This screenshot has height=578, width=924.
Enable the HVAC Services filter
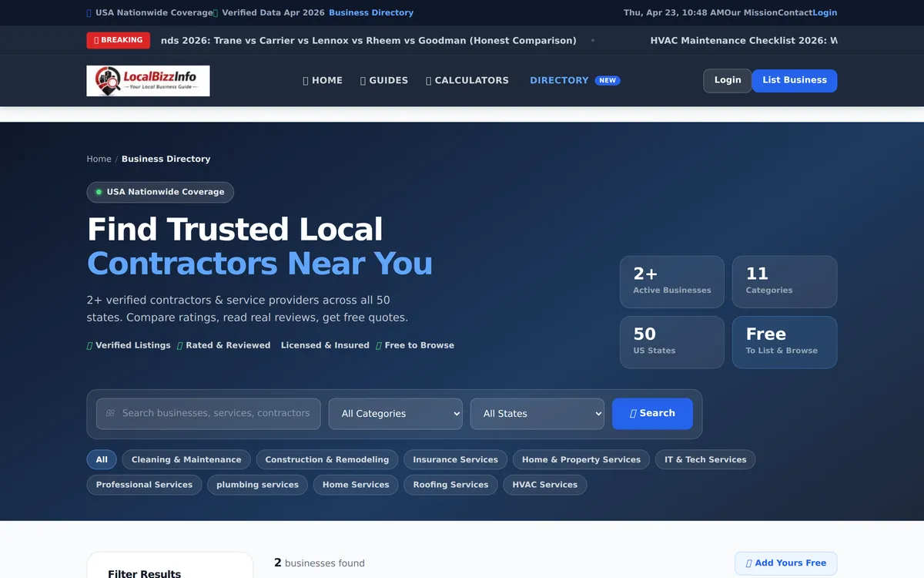tap(545, 485)
